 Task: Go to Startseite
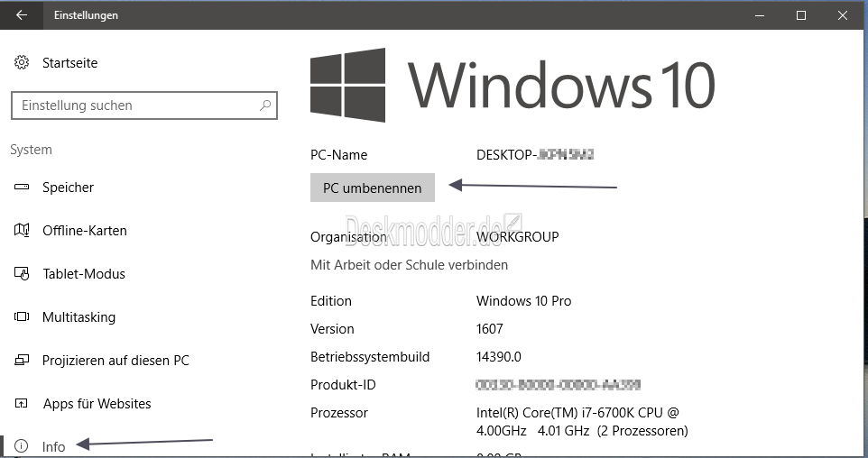click(69, 62)
